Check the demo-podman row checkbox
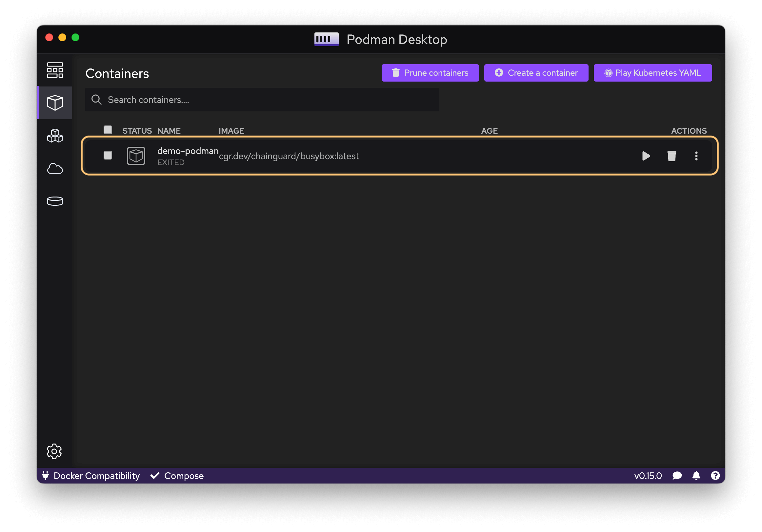Viewport: 762px width, 532px height. coord(108,155)
